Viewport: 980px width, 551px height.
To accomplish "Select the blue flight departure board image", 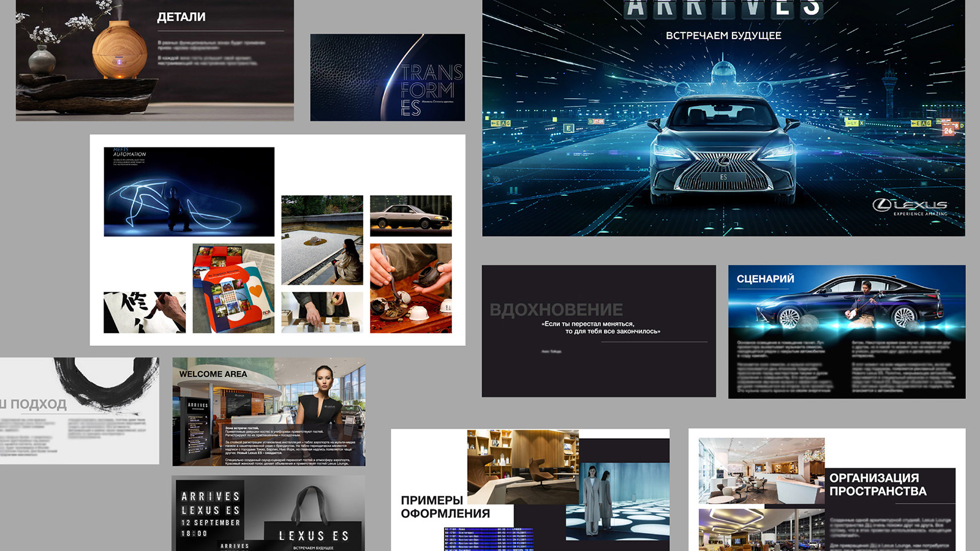I will [489, 539].
